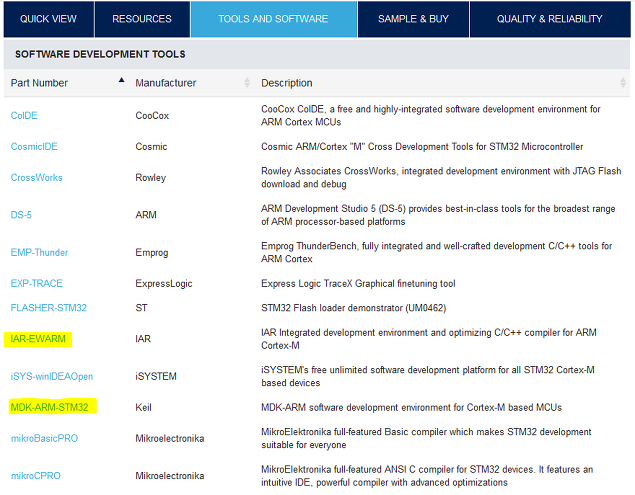The image size is (635, 495).
Task: Click STM32 Flash loader demonstrator description
Action: tap(354, 308)
